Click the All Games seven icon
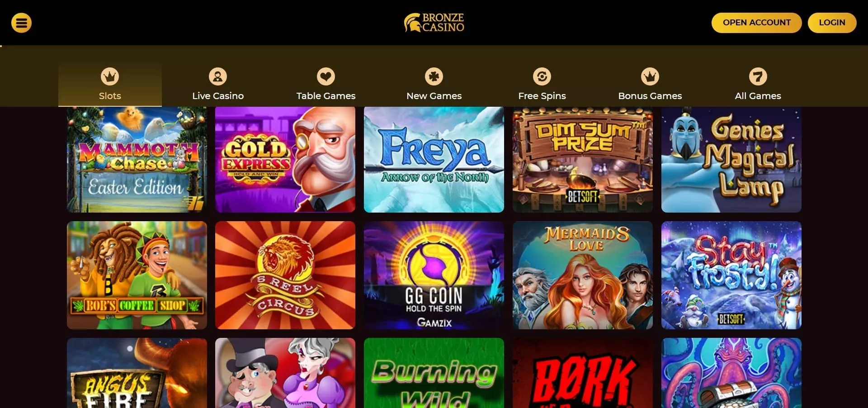 coord(758,76)
